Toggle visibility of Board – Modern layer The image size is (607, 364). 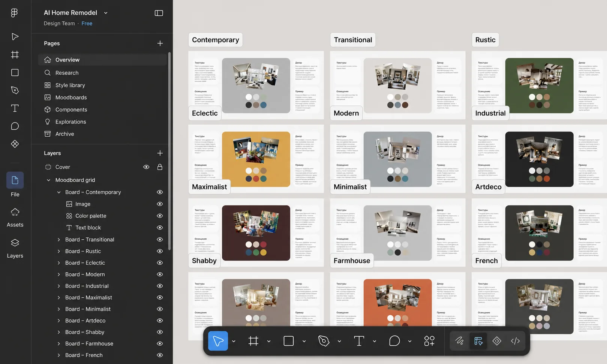[160, 274]
